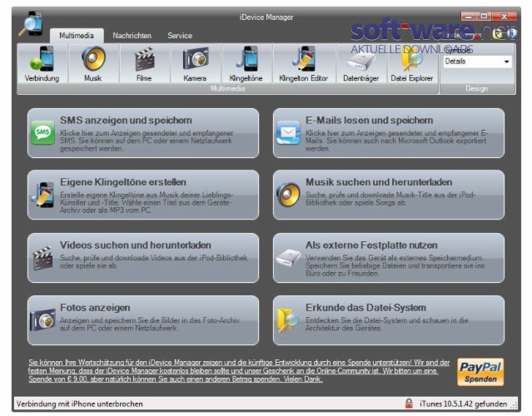Click the red lock icon in status bar
532x416 pixels.
pyautogui.click(x=409, y=404)
